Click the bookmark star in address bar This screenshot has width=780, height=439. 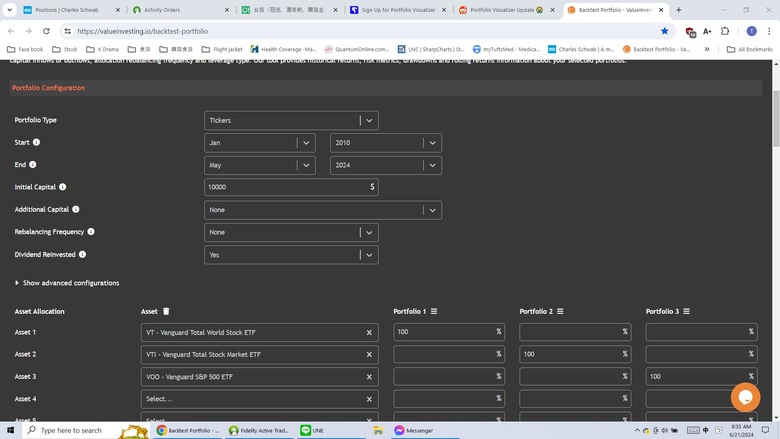(665, 31)
